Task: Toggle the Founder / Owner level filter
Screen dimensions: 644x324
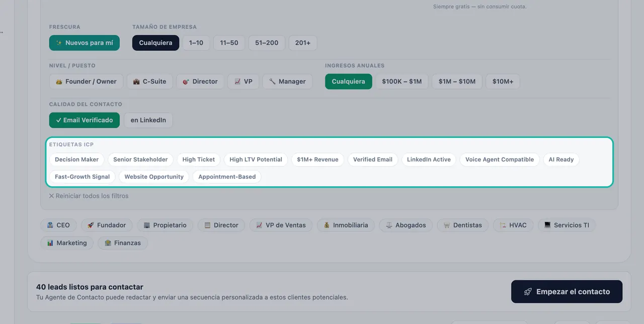Action: point(86,82)
